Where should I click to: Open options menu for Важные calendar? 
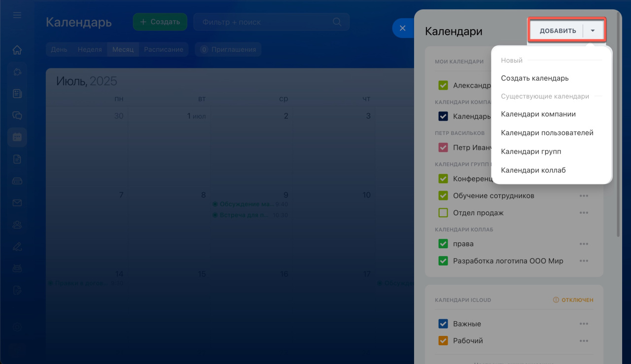[584, 324]
